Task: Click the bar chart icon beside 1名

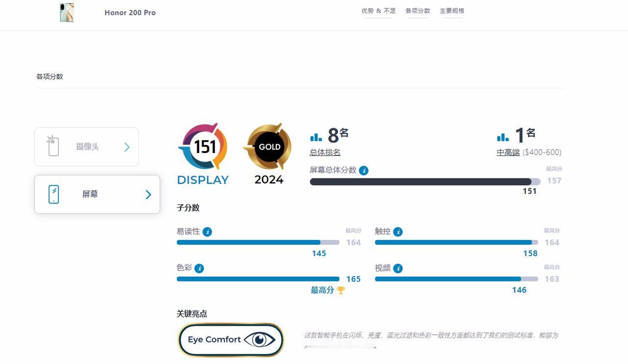Action: [503, 137]
